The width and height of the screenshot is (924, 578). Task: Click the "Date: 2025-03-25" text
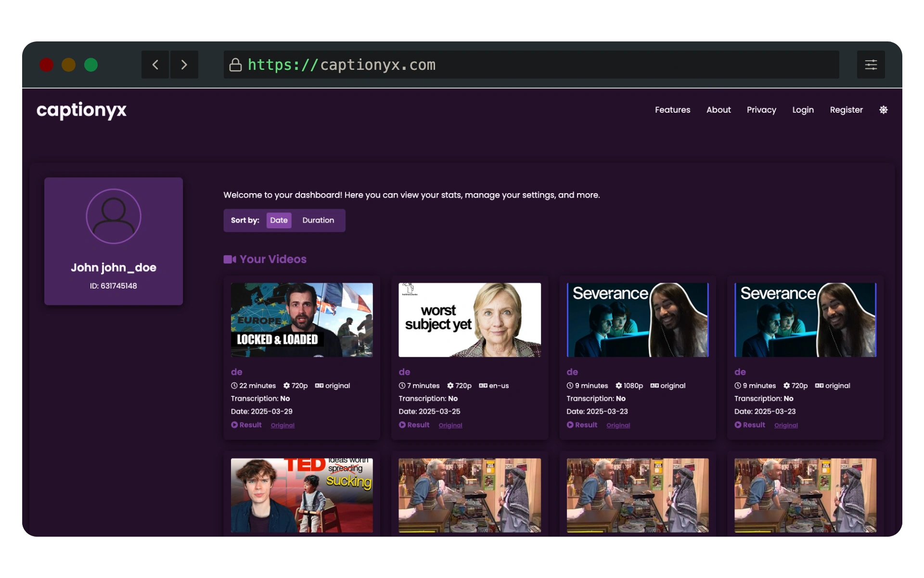(429, 411)
